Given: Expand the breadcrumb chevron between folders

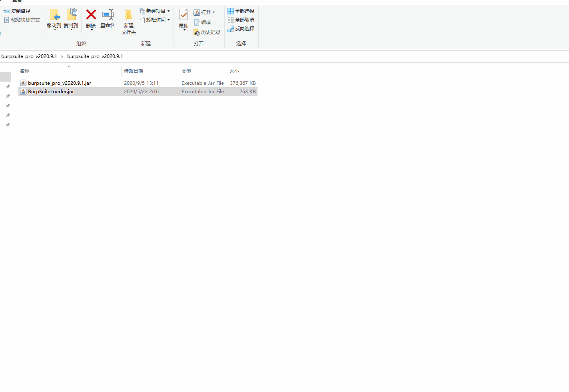Looking at the screenshot, I should pos(62,56).
